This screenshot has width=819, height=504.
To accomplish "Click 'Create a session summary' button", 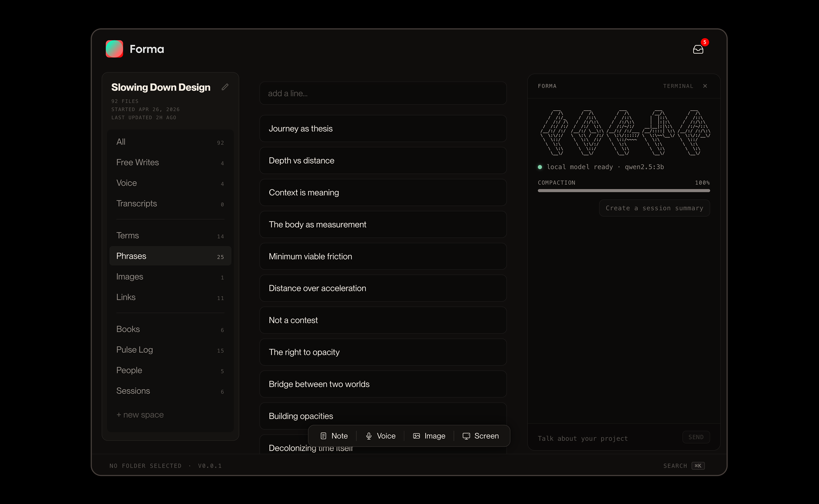I will coord(654,208).
